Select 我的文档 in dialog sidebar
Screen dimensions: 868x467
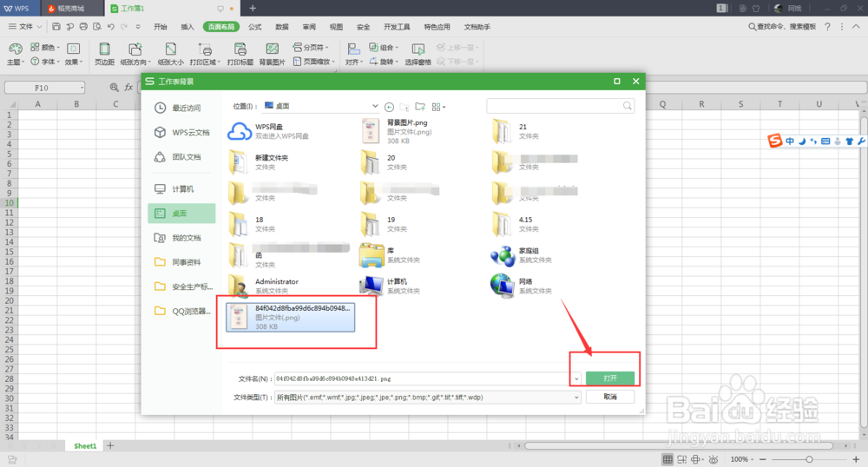click(181, 237)
